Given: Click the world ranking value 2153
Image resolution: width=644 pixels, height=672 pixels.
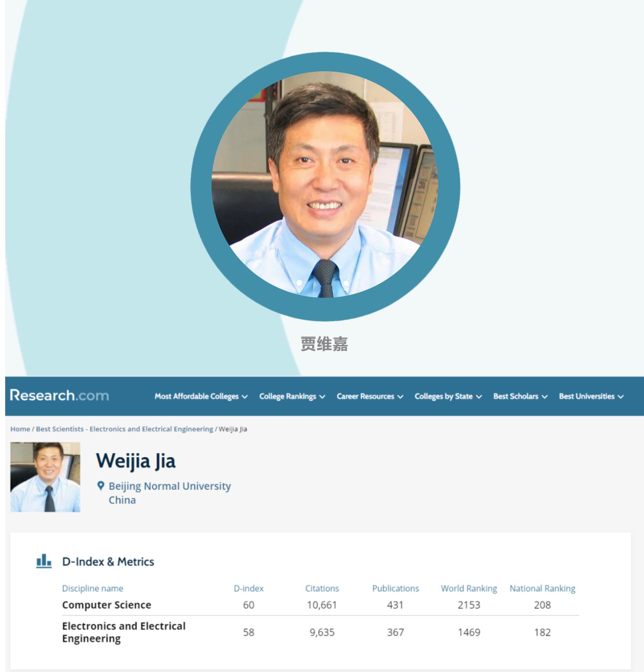Looking at the screenshot, I should pyautogui.click(x=469, y=605).
